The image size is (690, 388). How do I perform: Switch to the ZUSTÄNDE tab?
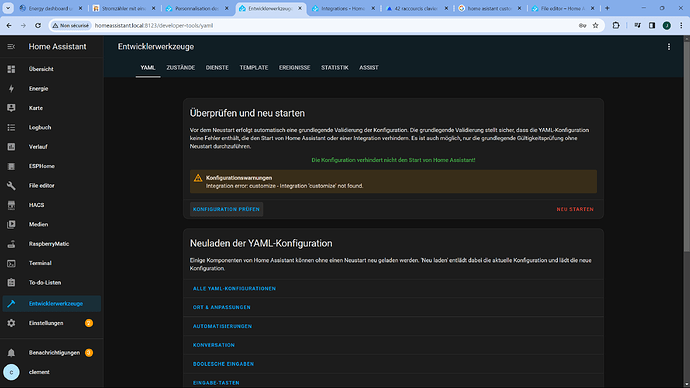(x=180, y=68)
